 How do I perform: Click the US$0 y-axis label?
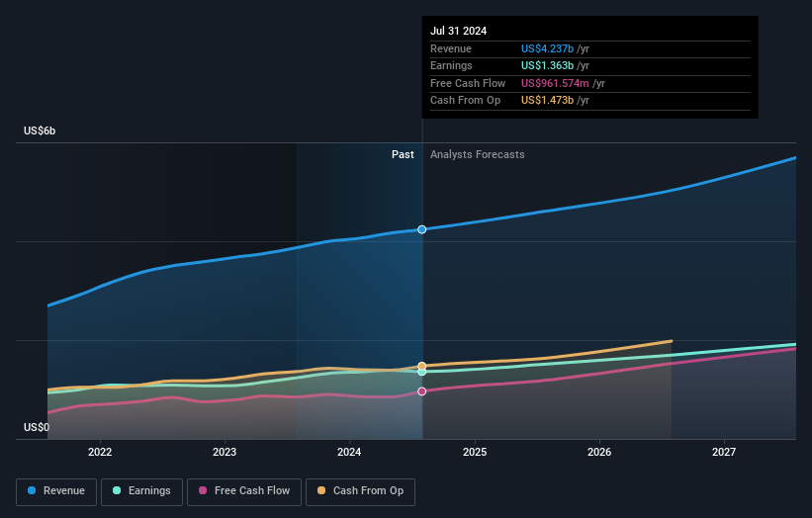click(37, 427)
